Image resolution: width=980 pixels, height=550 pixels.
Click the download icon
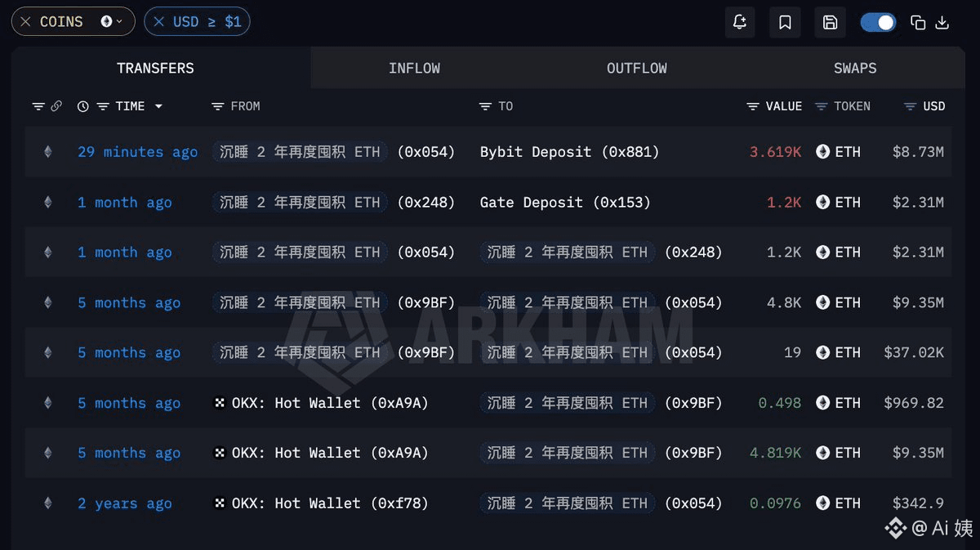[x=942, y=23]
